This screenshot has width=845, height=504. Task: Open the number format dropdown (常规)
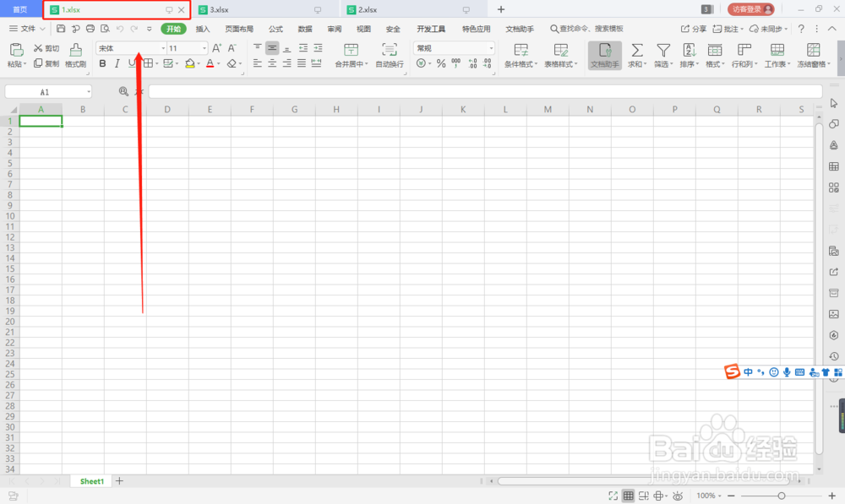pyautogui.click(x=491, y=48)
